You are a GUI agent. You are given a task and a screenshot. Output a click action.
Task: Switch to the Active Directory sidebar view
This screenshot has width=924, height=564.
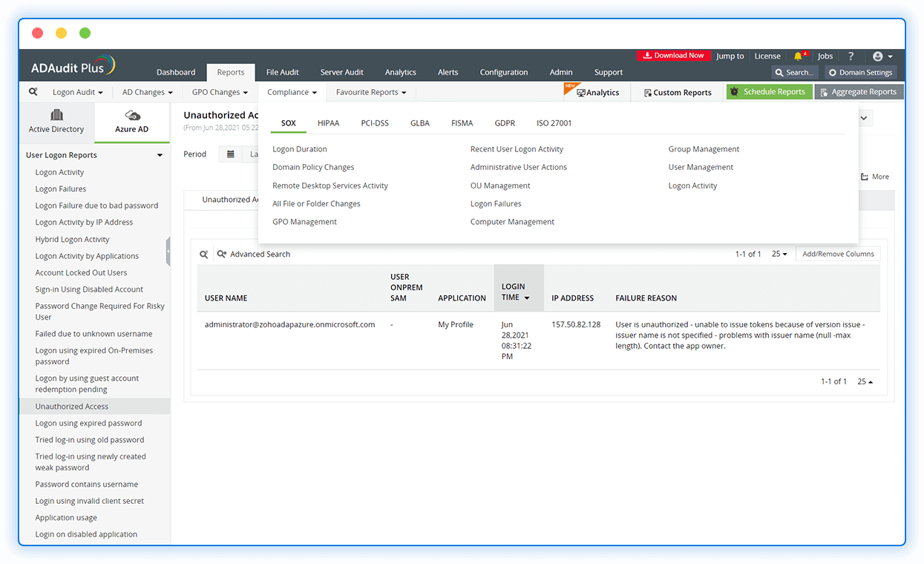56,122
